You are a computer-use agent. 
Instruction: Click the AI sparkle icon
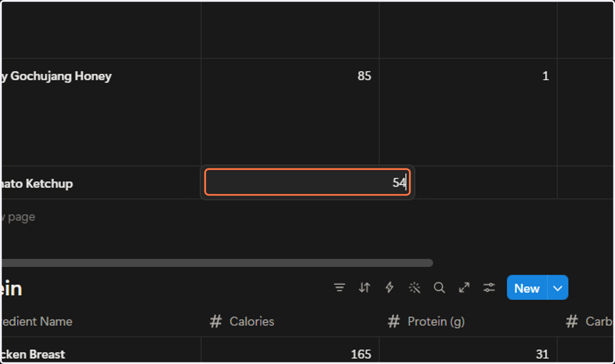point(415,288)
